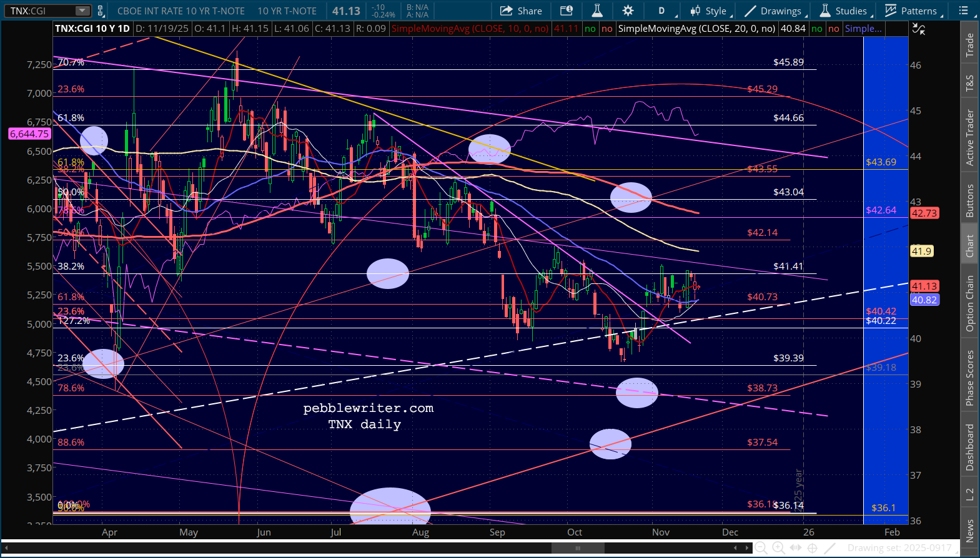Click the 70.7% Fibonacci label
980x558 pixels.
(71, 62)
